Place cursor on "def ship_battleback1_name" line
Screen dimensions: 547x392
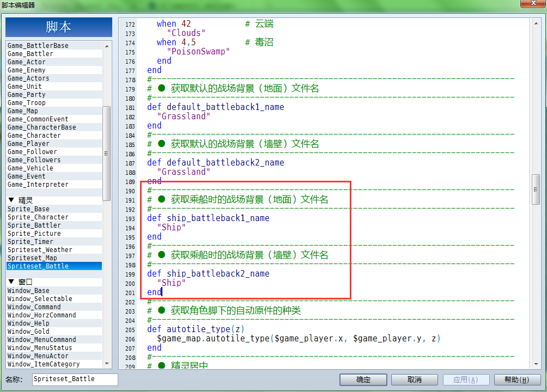pyautogui.click(x=208, y=218)
